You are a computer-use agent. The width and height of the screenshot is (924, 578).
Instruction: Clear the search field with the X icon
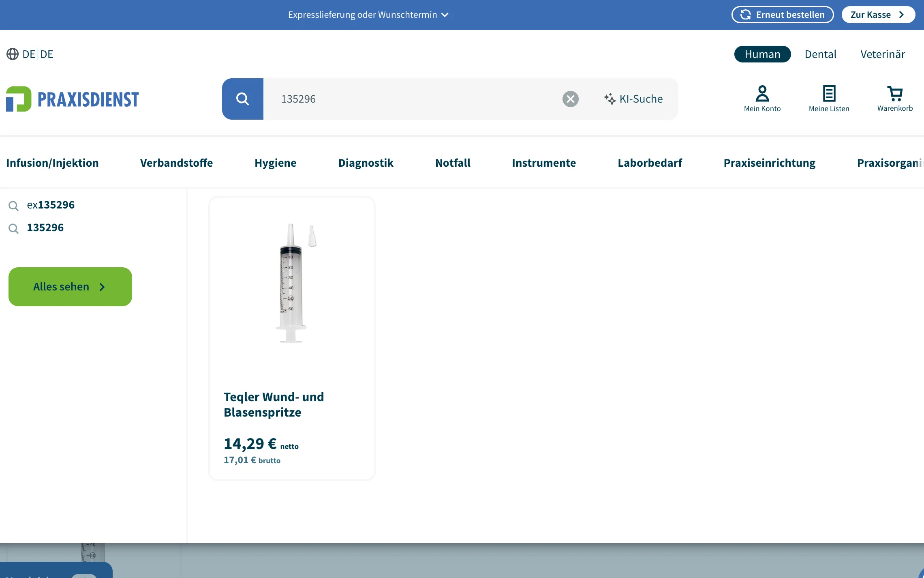[571, 99]
